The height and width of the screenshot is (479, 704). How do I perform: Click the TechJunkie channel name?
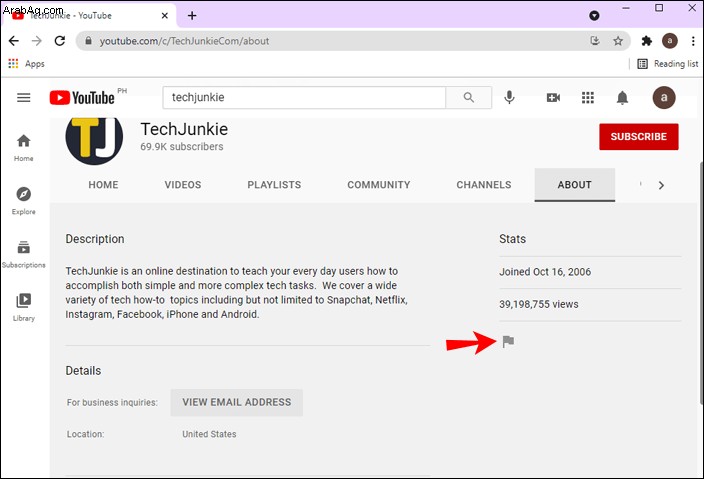pyautogui.click(x=184, y=129)
